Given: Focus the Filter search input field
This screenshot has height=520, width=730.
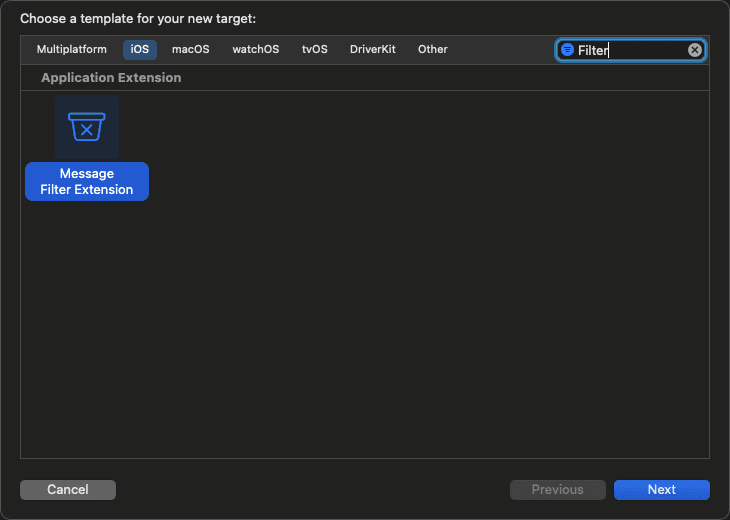Looking at the screenshot, I should 631,50.
